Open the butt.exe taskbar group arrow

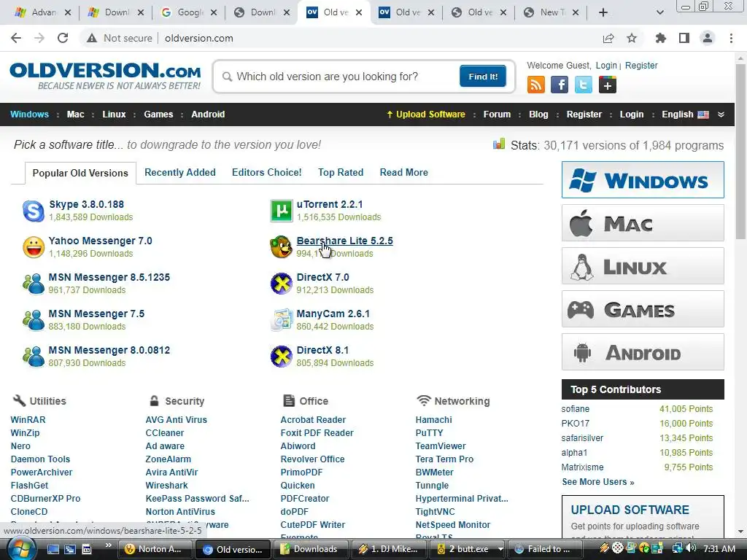point(500,549)
